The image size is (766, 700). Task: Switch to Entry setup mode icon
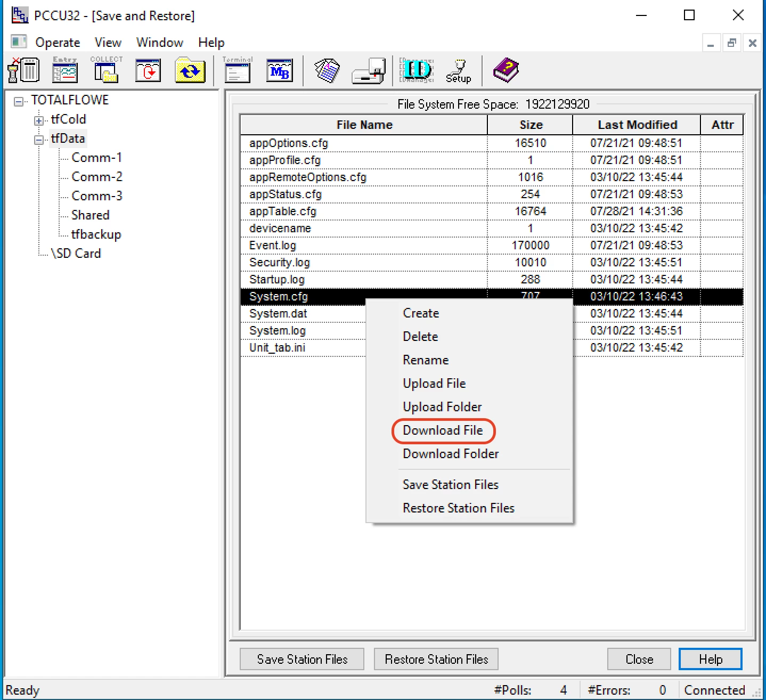(x=64, y=70)
